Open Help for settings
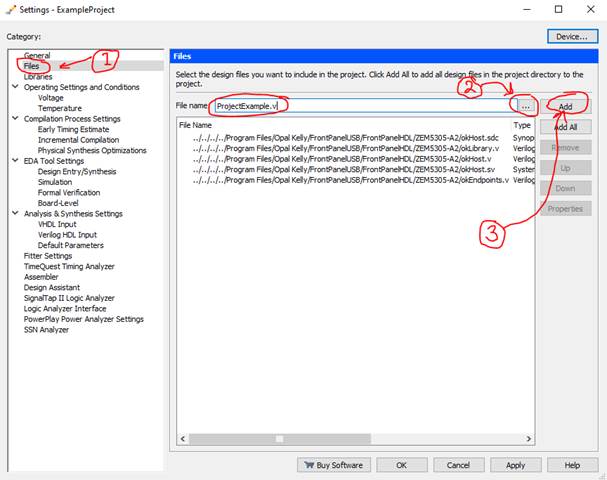607x480 pixels. click(573, 465)
